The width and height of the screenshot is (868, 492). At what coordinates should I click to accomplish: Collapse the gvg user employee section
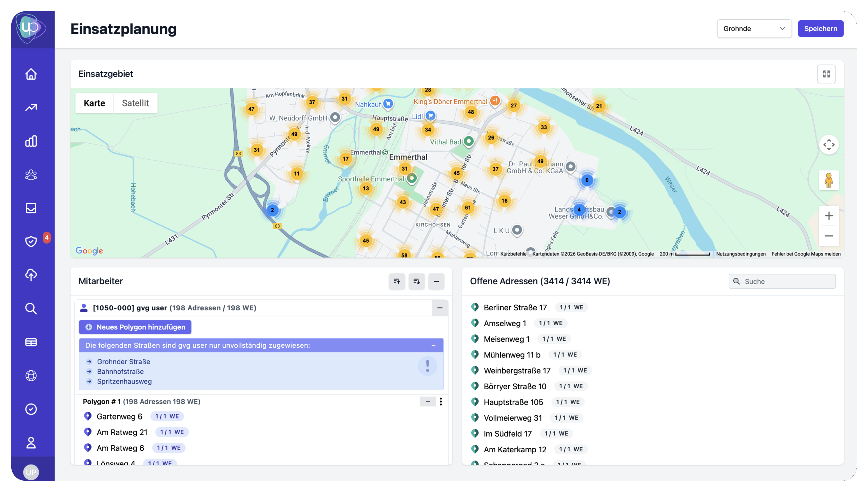coord(440,308)
